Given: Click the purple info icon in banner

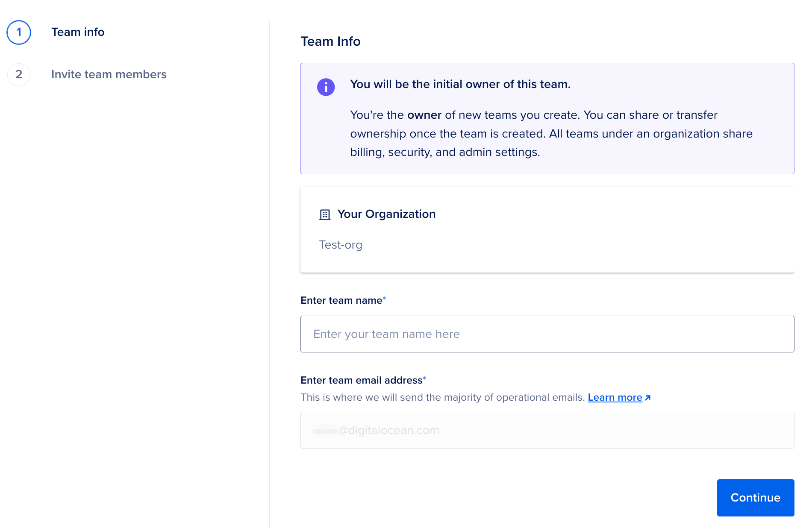Looking at the screenshot, I should pyautogui.click(x=326, y=87).
